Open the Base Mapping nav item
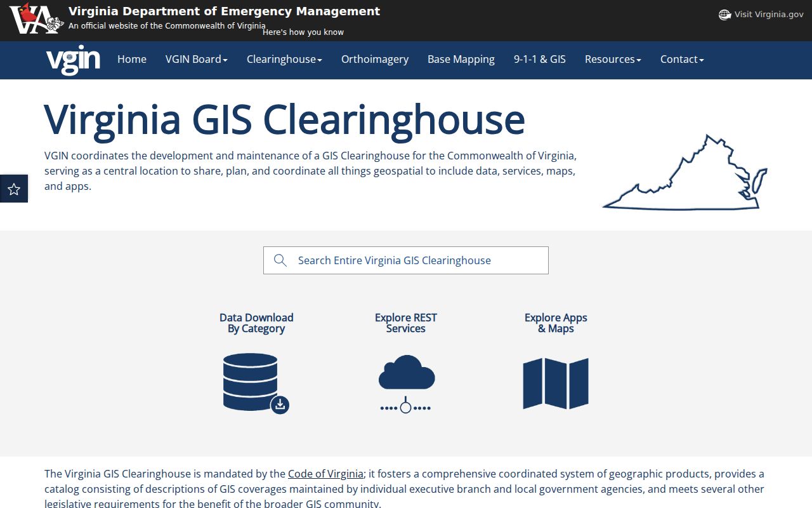This screenshot has height=508, width=812. click(x=461, y=59)
